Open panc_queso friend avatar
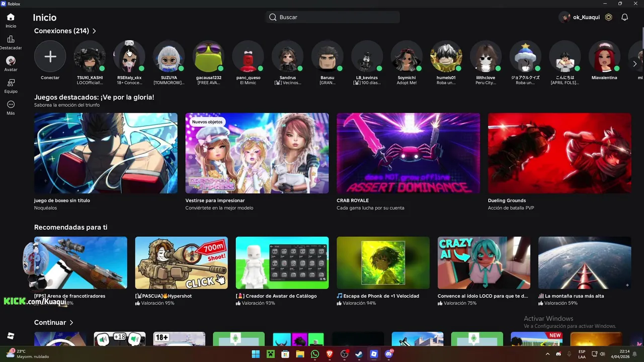644x362 pixels. 248,56
